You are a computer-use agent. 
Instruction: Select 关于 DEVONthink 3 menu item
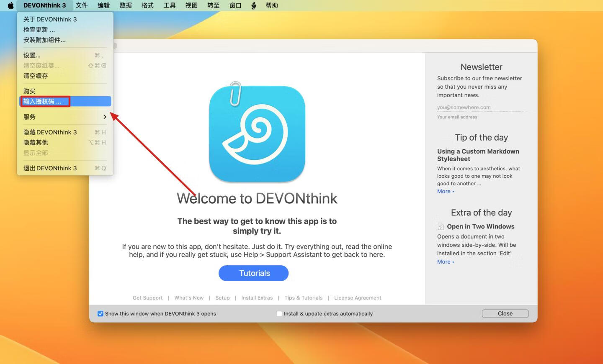(65, 19)
